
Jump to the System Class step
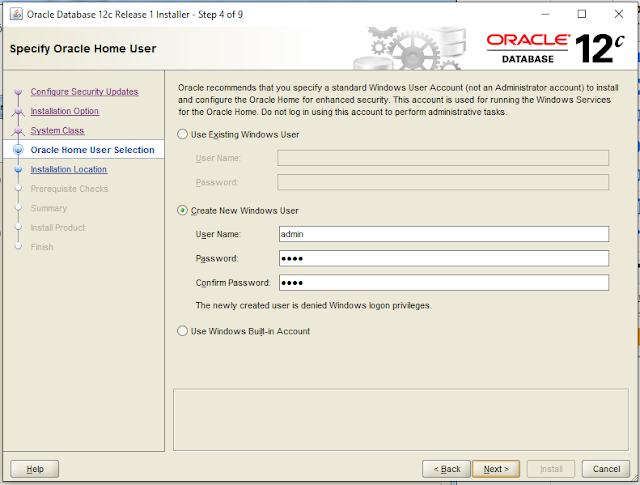click(58, 131)
